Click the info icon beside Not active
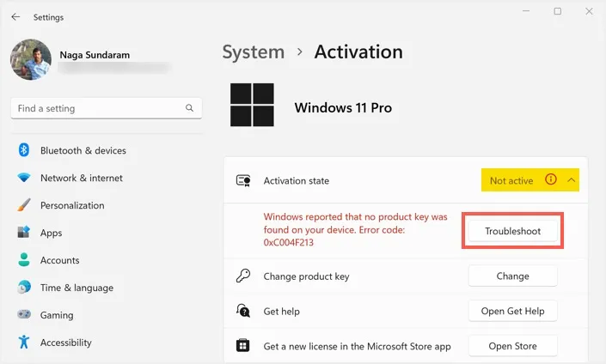The height and width of the screenshot is (364, 606). 551,179
